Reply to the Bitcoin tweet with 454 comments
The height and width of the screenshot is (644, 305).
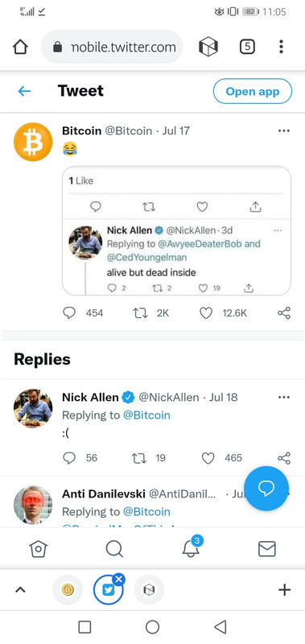[x=69, y=313]
